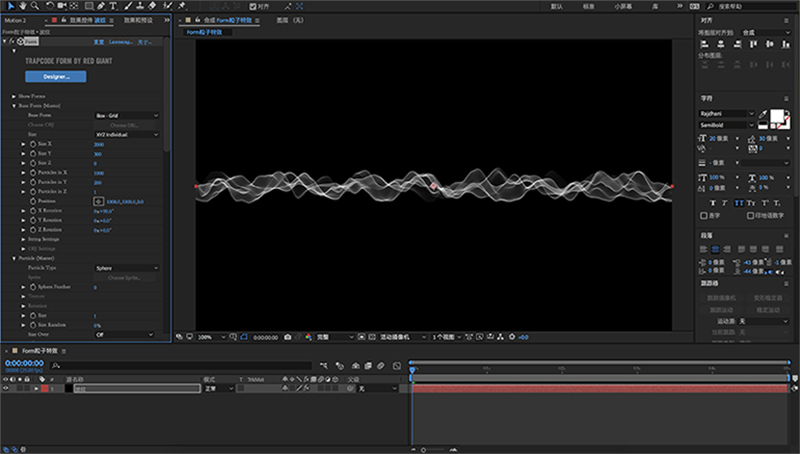The image size is (800, 454).
Task: Select the Roto Brush tool
Action: [x=167, y=6]
